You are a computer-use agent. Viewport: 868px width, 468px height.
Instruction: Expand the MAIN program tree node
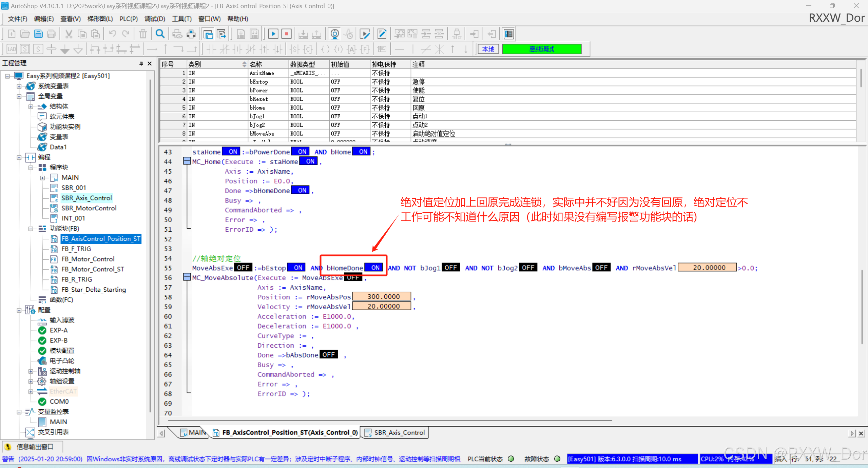click(x=42, y=178)
